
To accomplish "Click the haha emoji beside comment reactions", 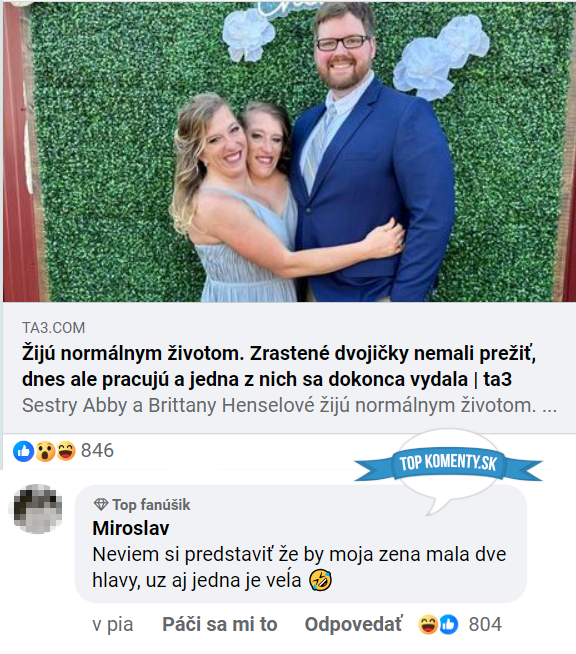I will coord(428,625).
